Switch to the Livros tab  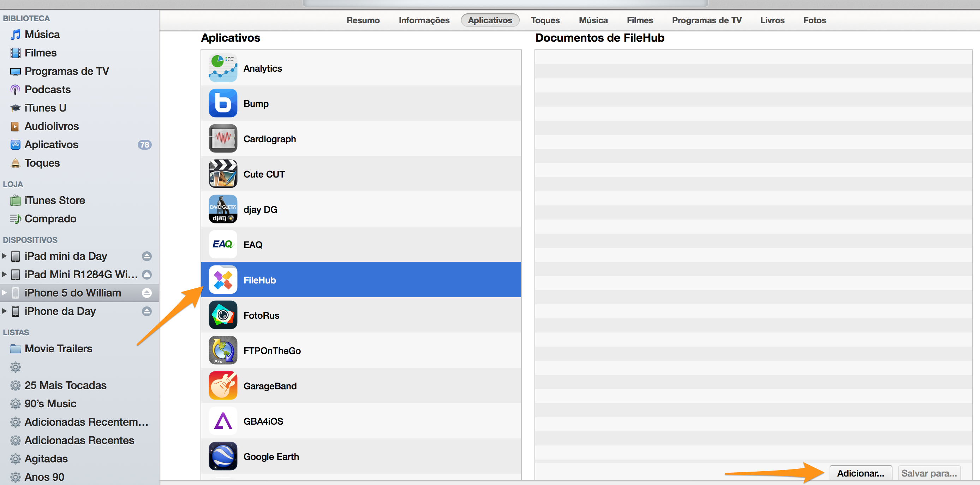click(772, 20)
